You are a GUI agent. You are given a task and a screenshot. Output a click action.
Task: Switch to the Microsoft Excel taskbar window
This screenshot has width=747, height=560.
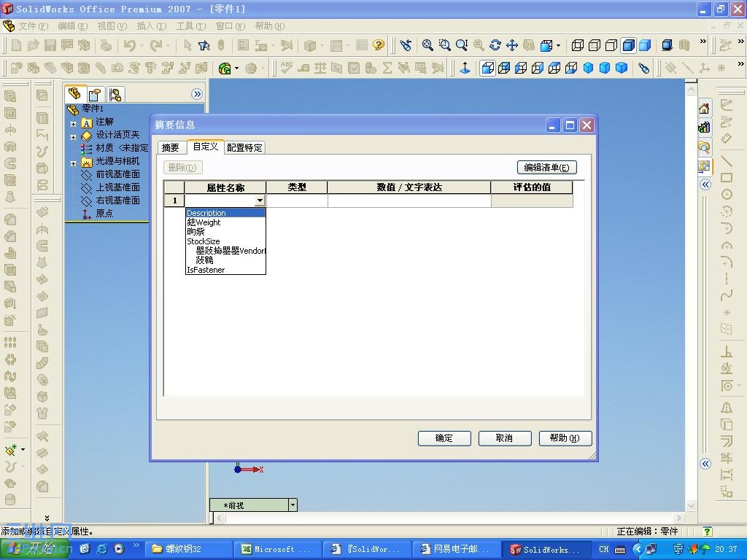coord(277,549)
